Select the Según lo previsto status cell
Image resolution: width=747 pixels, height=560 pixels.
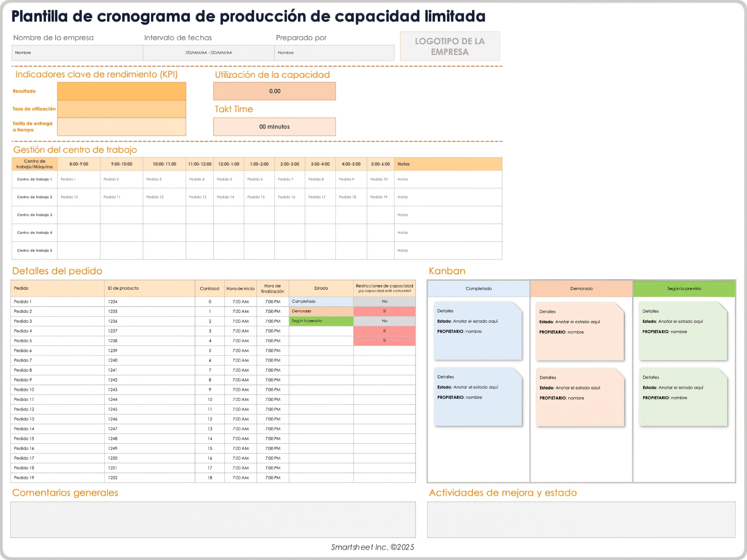[321, 321]
